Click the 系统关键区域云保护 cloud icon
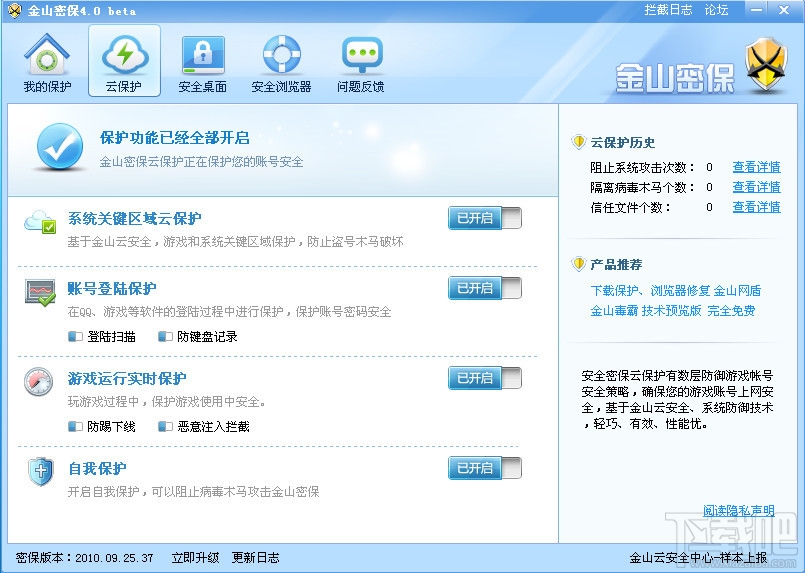 [x=40, y=222]
